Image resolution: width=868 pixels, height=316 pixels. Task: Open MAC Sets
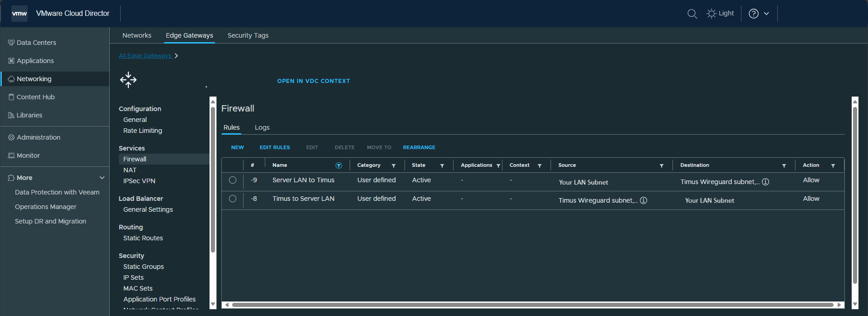[x=138, y=288]
